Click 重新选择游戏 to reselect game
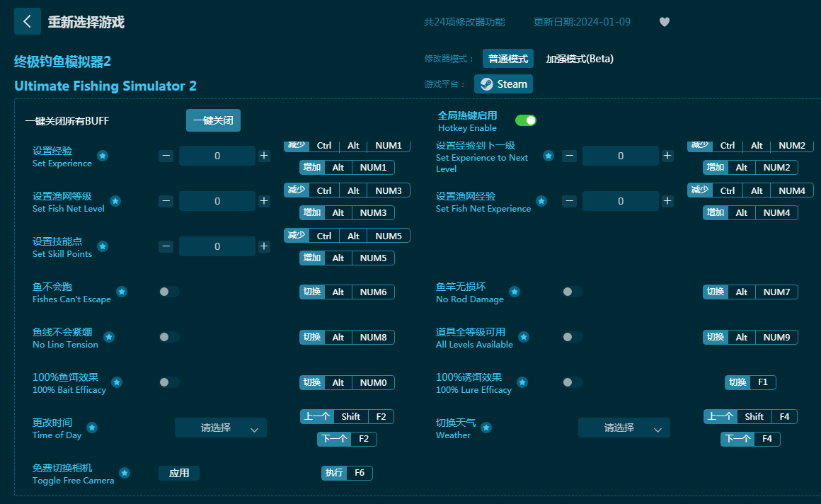This screenshot has height=504, width=821. (x=86, y=22)
